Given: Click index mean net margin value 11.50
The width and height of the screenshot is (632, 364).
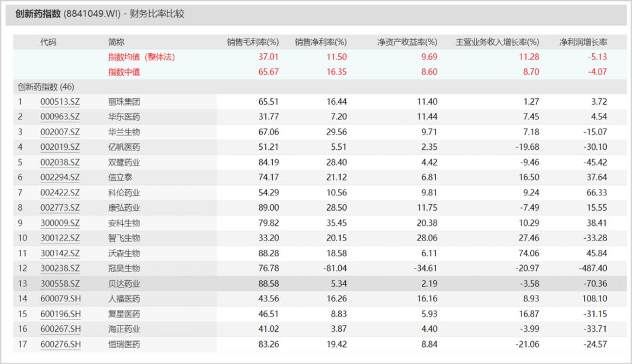Looking at the screenshot, I should click(336, 57).
